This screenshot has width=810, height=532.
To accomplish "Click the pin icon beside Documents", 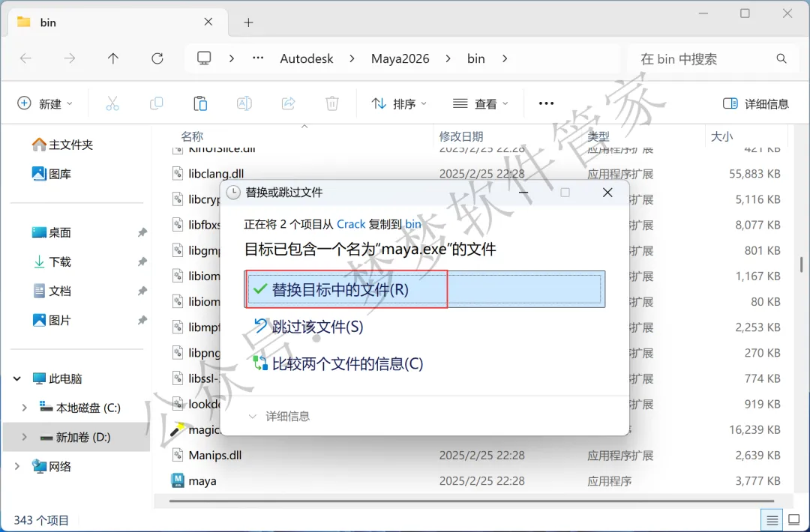I will [x=142, y=291].
